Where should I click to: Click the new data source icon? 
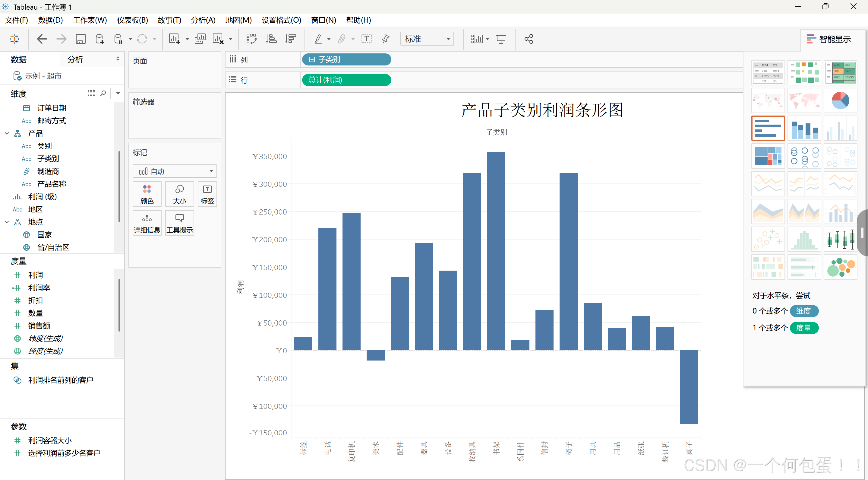click(x=100, y=39)
